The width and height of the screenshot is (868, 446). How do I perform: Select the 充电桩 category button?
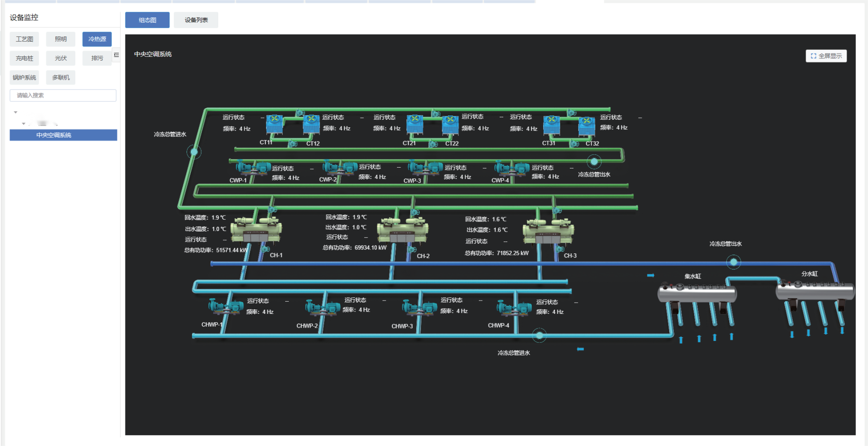click(x=25, y=58)
